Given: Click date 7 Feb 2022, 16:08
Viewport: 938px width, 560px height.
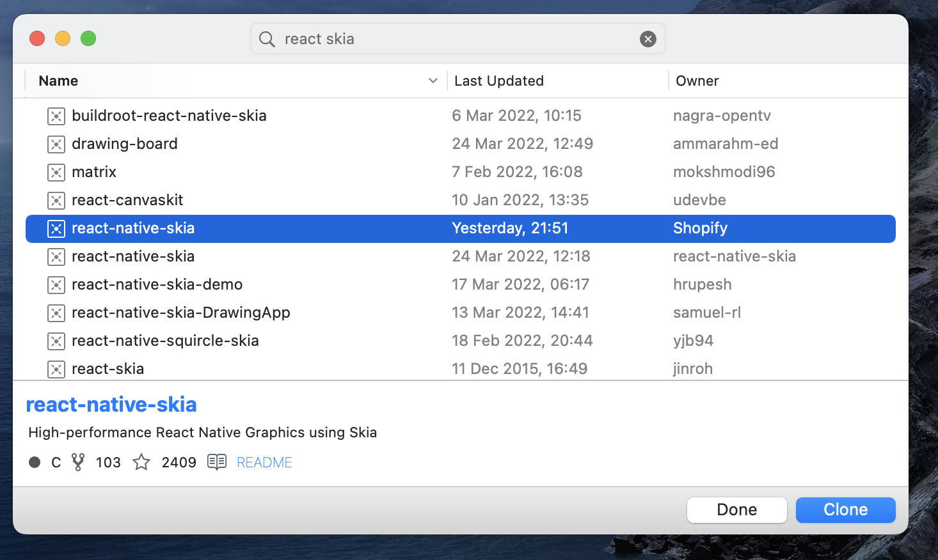Looking at the screenshot, I should point(517,173).
